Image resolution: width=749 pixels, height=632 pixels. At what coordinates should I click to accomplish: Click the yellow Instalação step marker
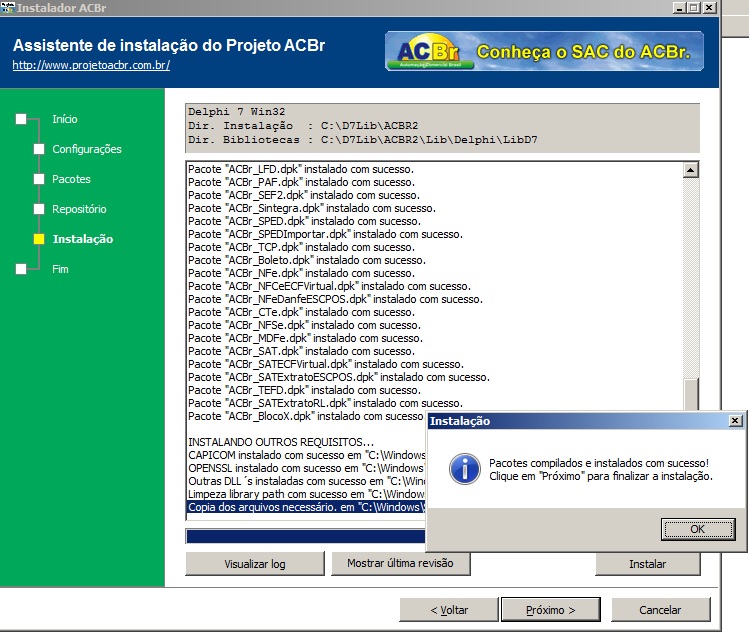point(39,239)
